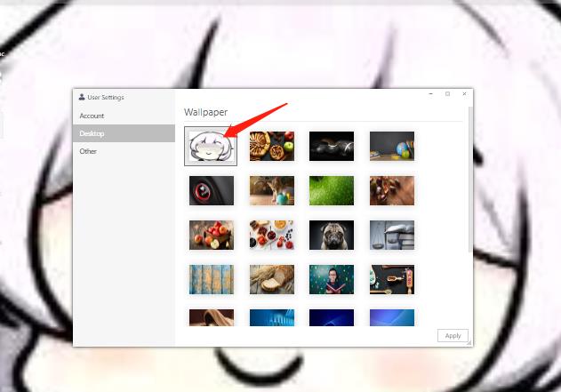This screenshot has height=392, width=561.
Task: Pick the pug dog wallpaper
Action: [x=332, y=235]
